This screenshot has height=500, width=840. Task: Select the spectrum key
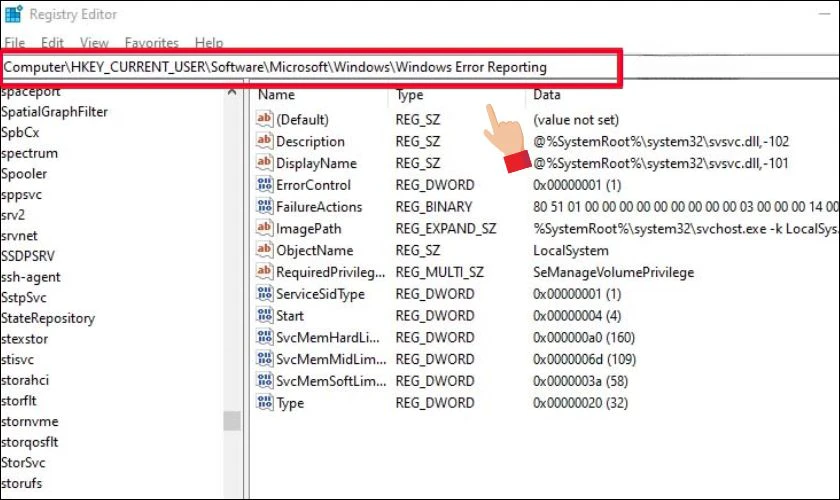(x=29, y=154)
